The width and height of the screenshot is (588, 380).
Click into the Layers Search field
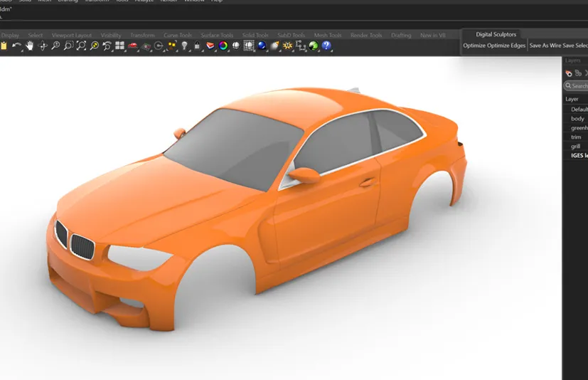pos(577,85)
